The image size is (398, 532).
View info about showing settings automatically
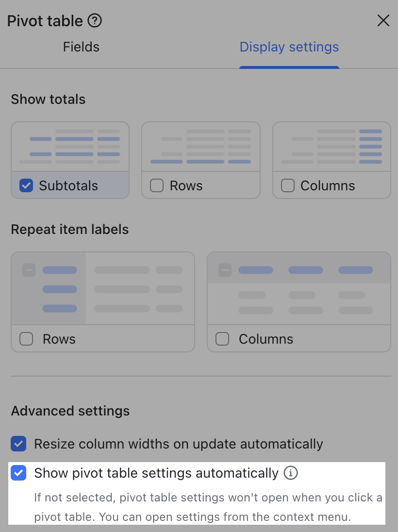point(290,473)
